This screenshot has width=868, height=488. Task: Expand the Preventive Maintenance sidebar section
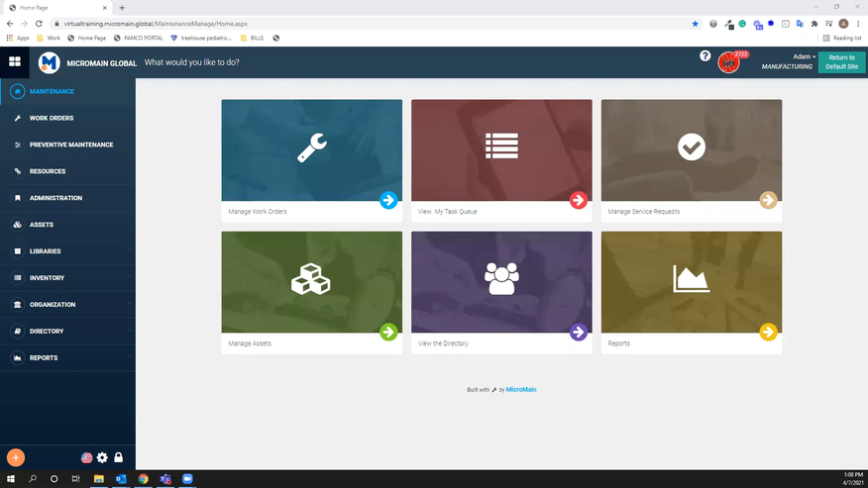(70, 145)
